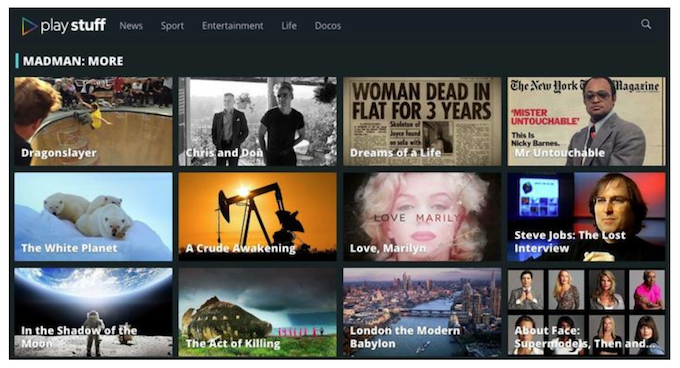Open About Face: Supermodels tile

coord(586,312)
